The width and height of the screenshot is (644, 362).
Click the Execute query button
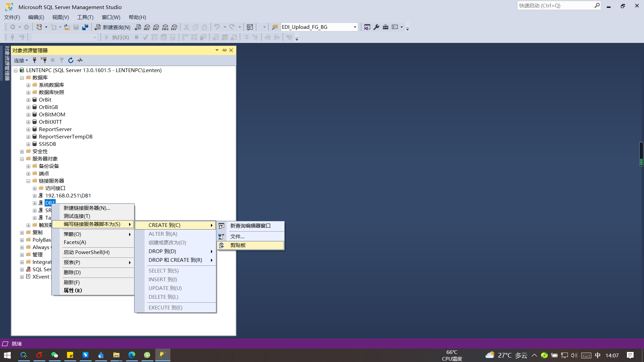click(x=117, y=37)
